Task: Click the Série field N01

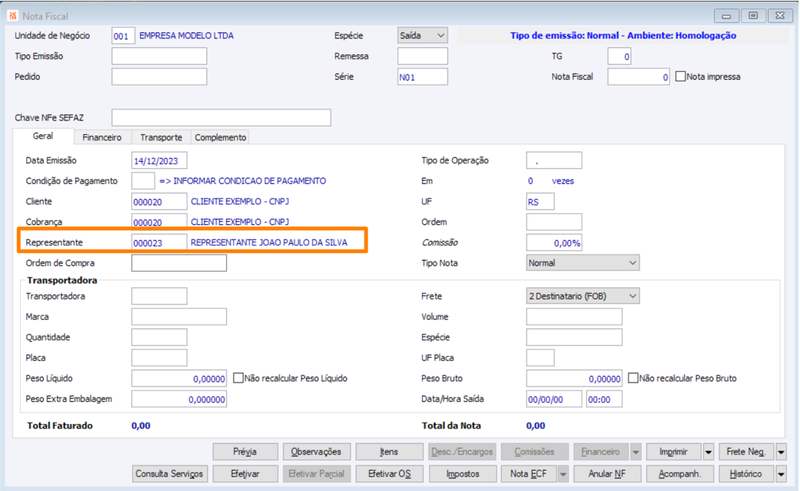Action: pos(422,77)
